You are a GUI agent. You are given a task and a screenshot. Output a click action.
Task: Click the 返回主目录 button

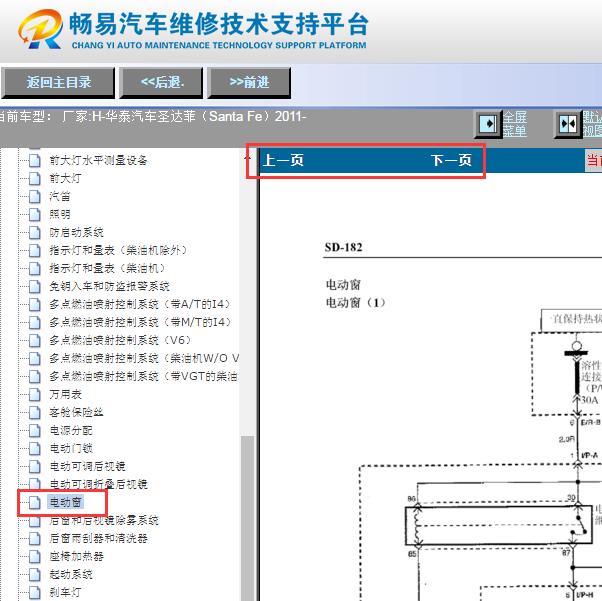(x=58, y=83)
